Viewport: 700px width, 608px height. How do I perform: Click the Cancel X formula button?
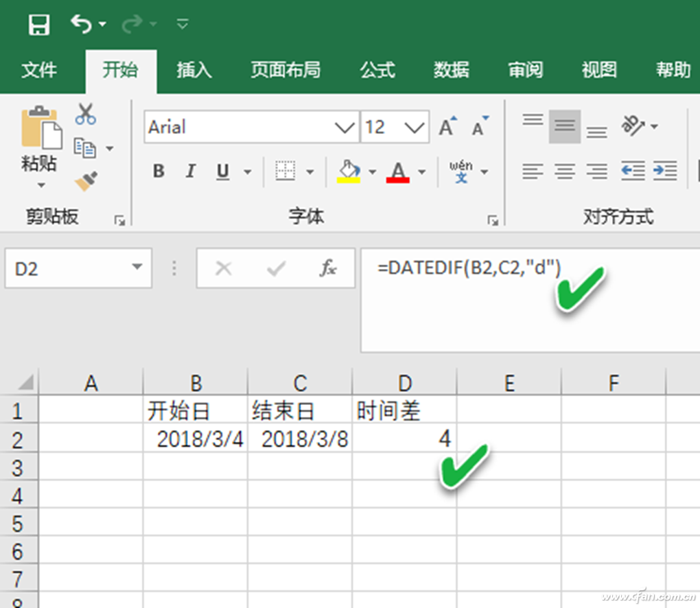click(223, 268)
